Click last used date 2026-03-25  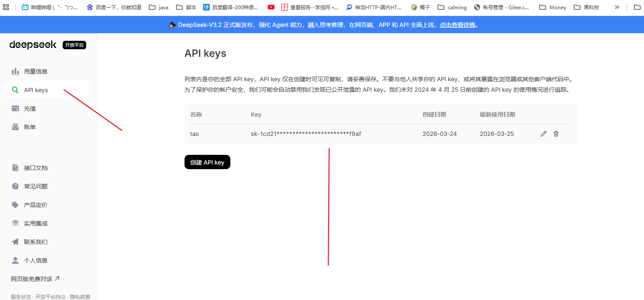click(x=497, y=134)
